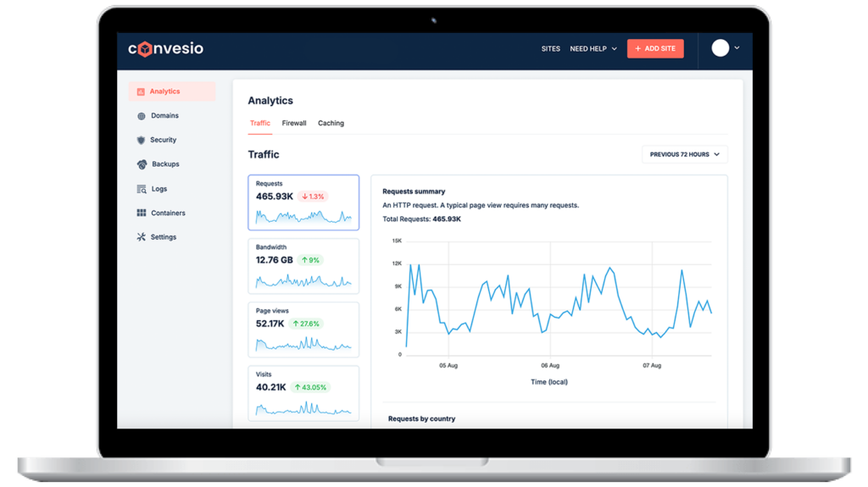The height and width of the screenshot is (487, 868).
Task: Click the 27.6% increase badge
Action: click(x=306, y=324)
